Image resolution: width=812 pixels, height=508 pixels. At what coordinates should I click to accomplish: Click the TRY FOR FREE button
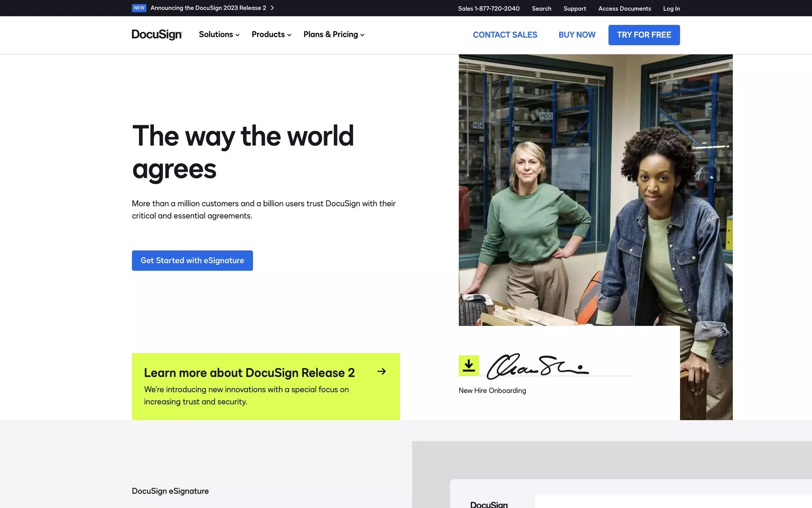pyautogui.click(x=644, y=35)
